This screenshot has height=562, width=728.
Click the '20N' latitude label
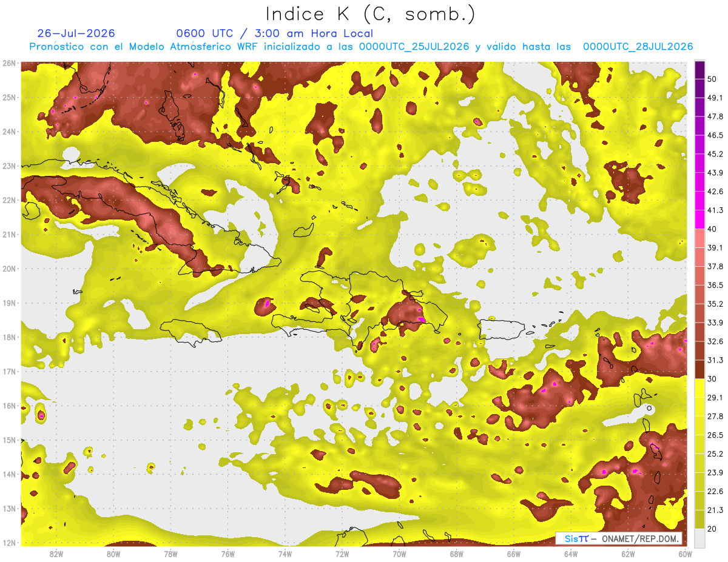click(x=9, y=269)
